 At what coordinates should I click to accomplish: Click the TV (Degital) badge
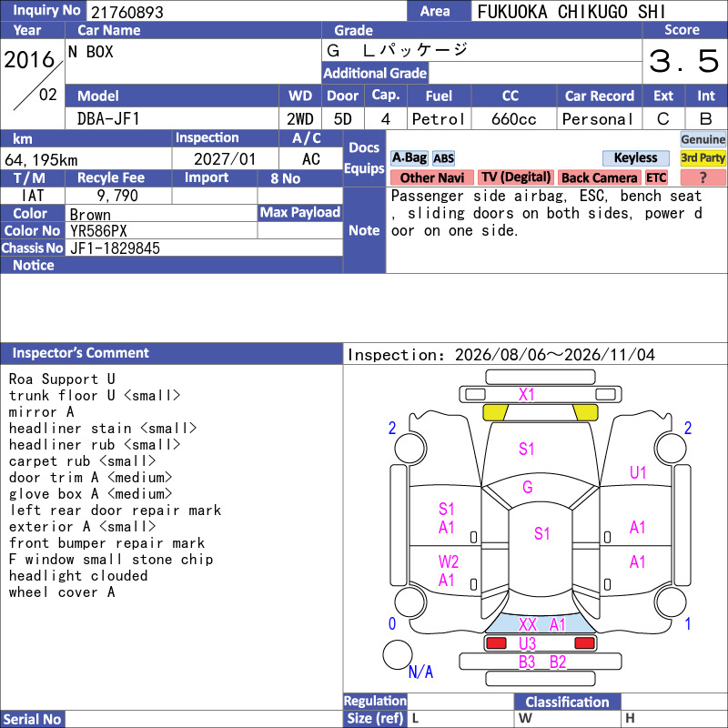pos(516,177)
